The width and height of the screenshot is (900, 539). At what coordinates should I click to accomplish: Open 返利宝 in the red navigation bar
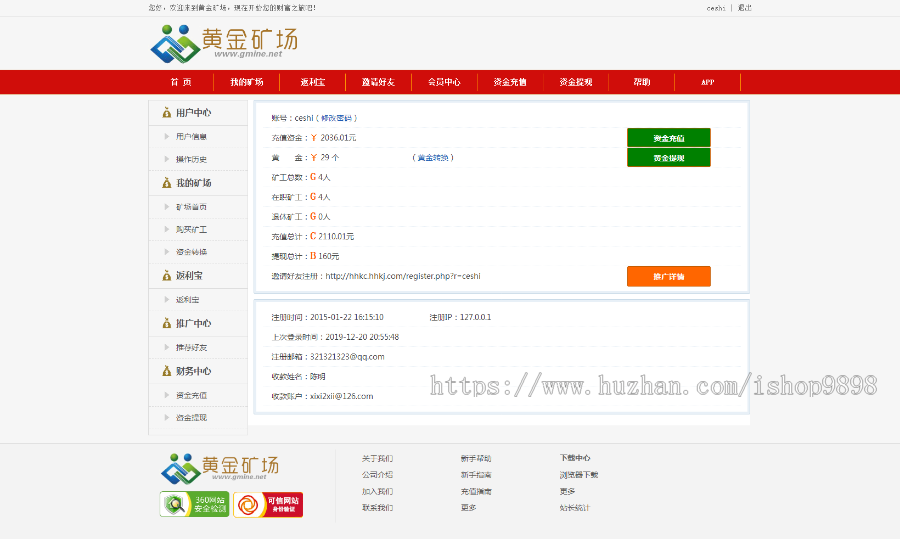(x=313, y=82)
